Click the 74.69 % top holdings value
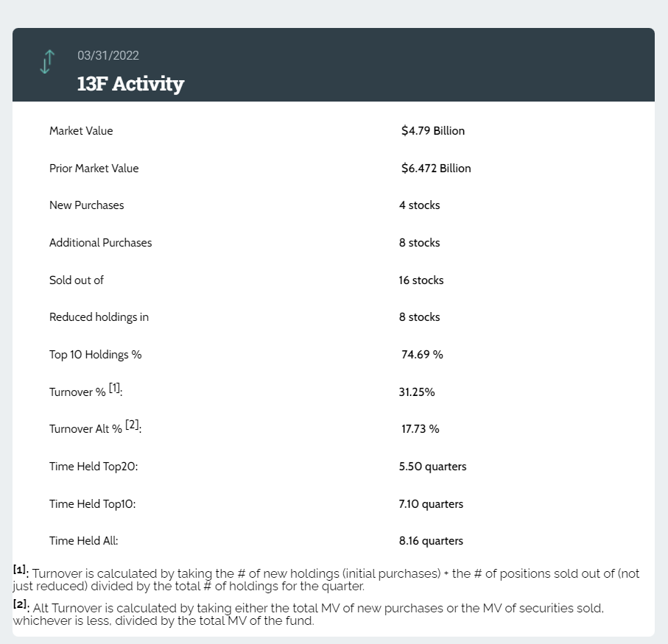The height and width of the screenshot is (644, 668). (x=422, y=355)
